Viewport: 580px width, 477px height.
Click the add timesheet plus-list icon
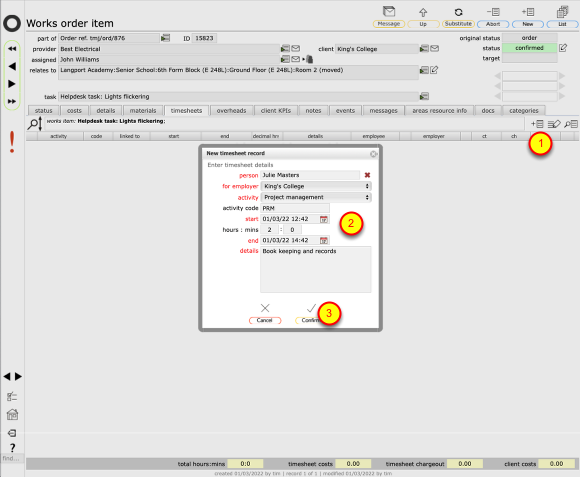tap(537, 124)
